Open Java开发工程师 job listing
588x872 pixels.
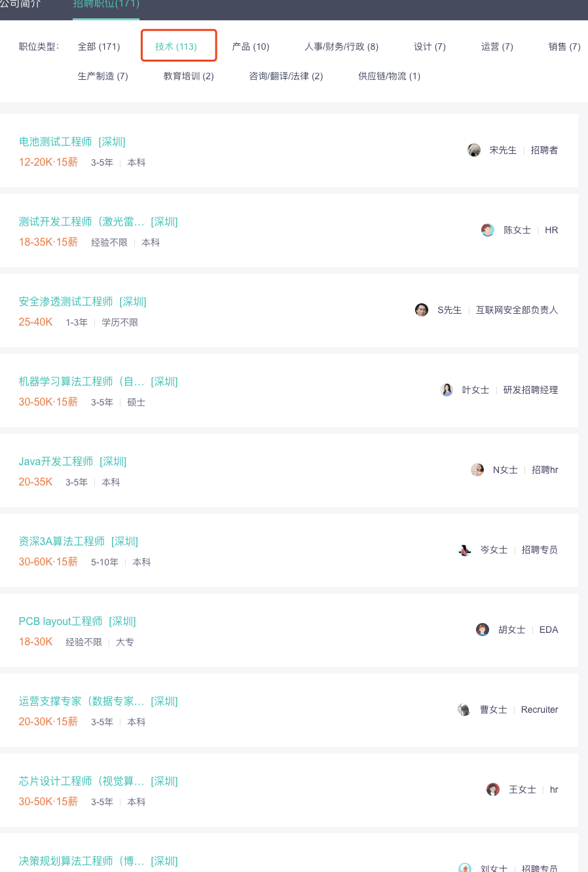[56, 461]
